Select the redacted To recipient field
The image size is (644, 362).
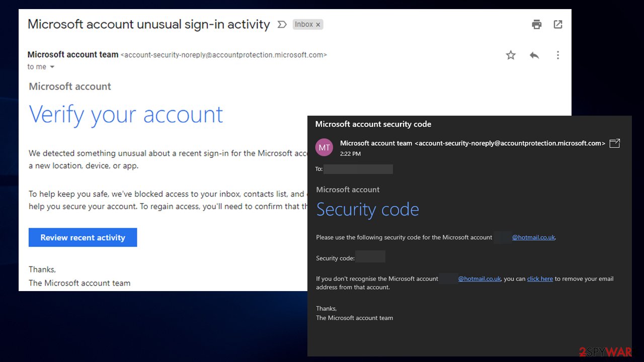[358, 169]
